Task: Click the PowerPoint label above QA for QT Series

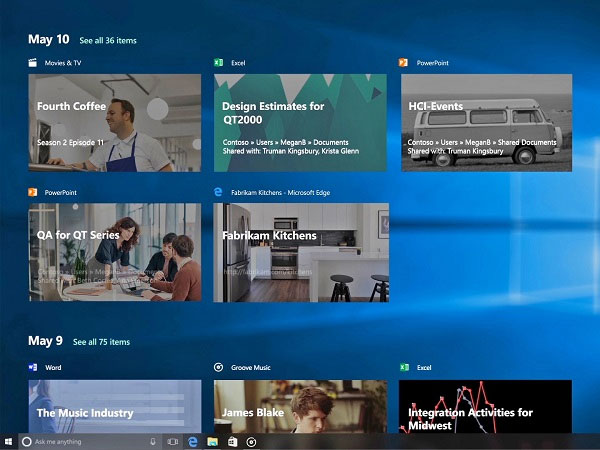Action: pos(60,192)
